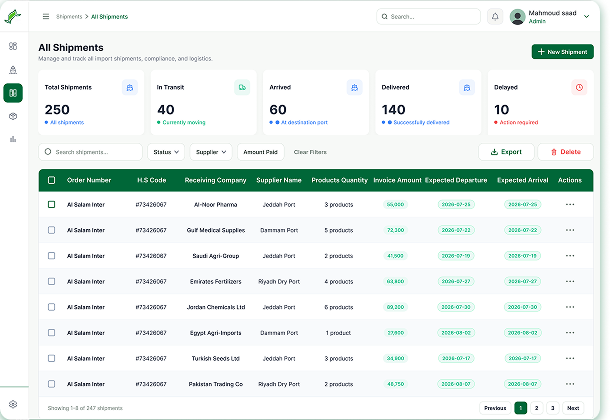Click the magnifier icon in top search box
This screenshot has width=611, height=420.
pyautogui.click(x=385, y=17)
